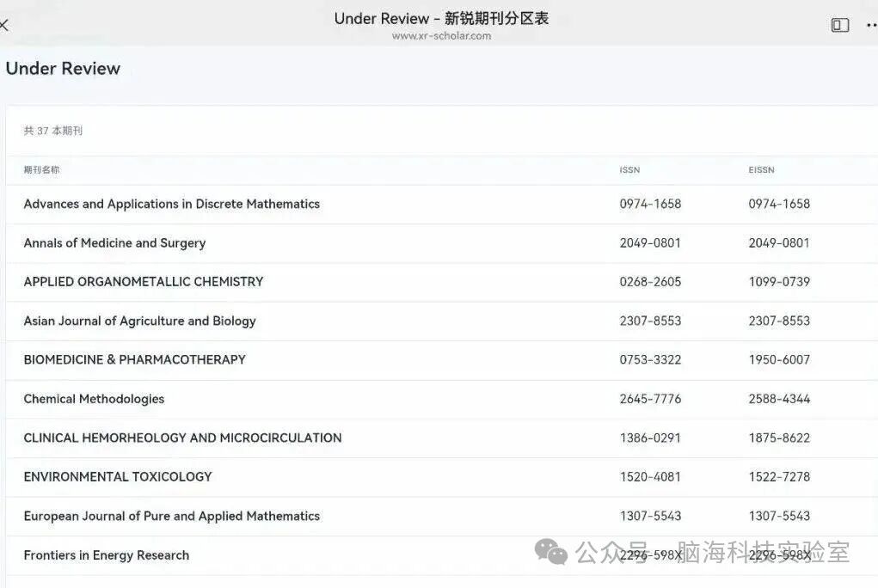Image resolution: width=878 pixels, height=588 pixels.
Task: Open the split-view panel icon
Action: [840, 25]
